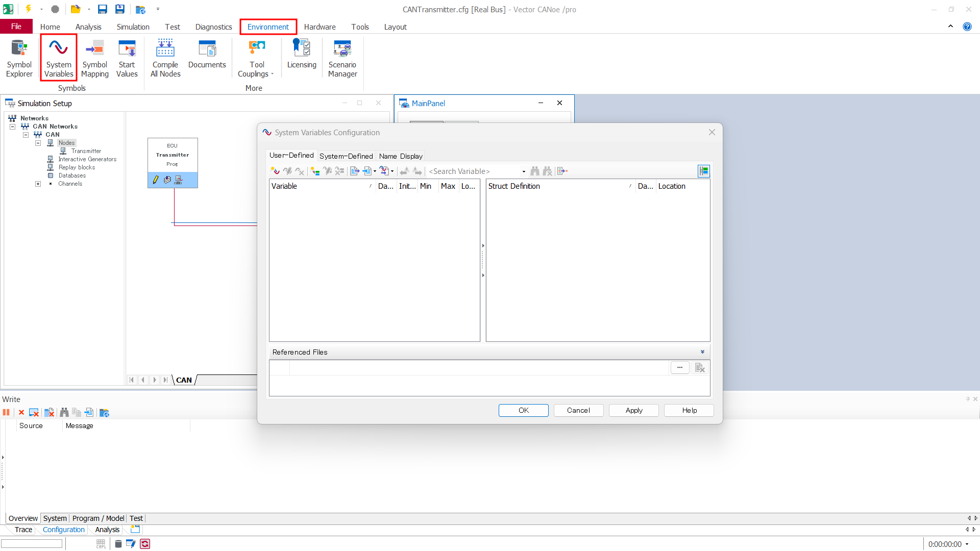
Task: Open the Search Variable dropdown arrow
Action: 524,171
